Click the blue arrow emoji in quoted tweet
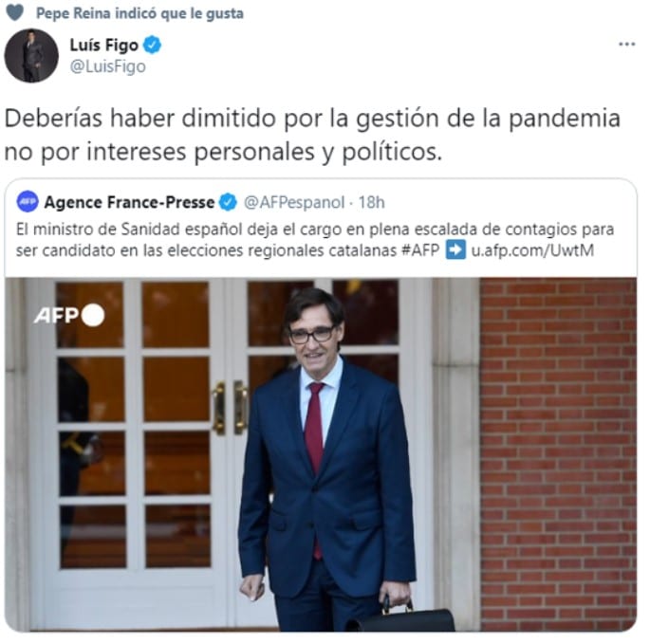 455,249
